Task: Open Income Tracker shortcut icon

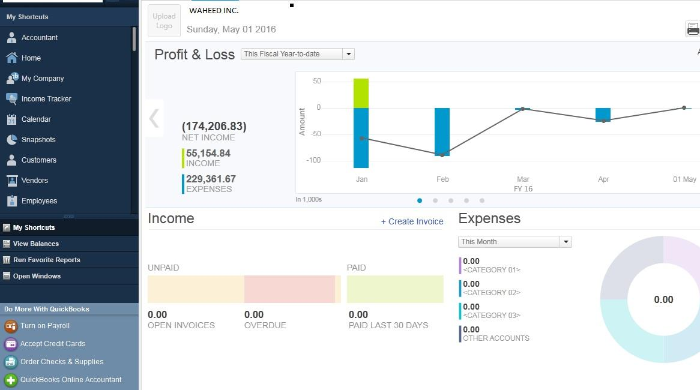Action: pyautogui.click(x=12, y=99)
